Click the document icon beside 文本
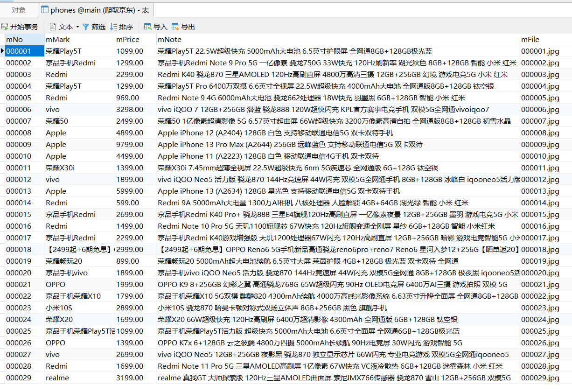572x392 pixels. (53, 27)
